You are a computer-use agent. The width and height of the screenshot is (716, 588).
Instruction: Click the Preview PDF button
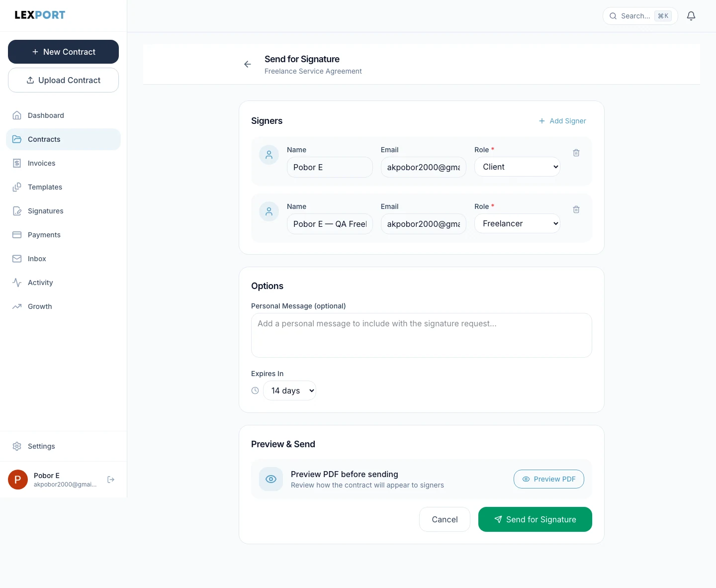click(x=548, y=479)
